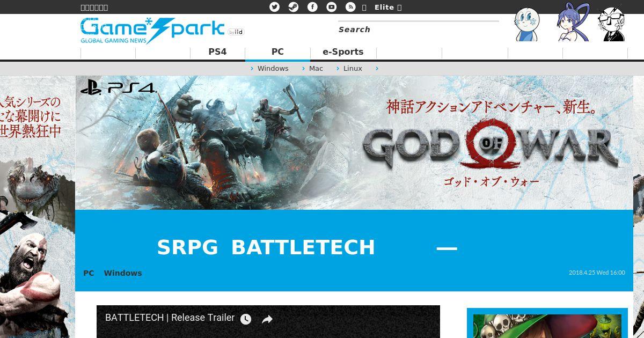Click the chevron after Linux
Viewport: 644px width, 338px height.
pyautogui.click(x=377, y=69)
